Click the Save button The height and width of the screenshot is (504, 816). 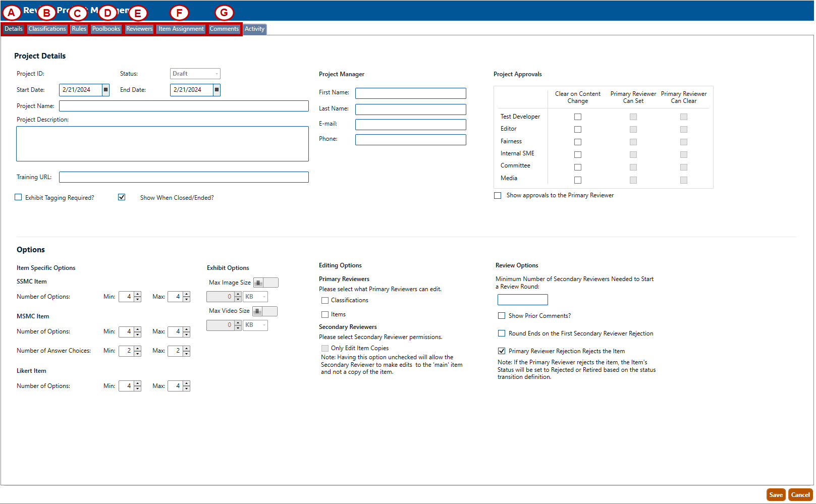[776, 495]
